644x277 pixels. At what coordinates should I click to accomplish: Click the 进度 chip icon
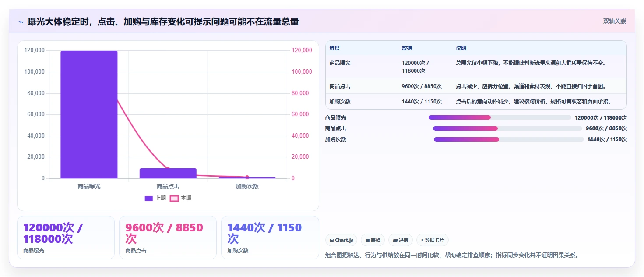click(395, 240)
